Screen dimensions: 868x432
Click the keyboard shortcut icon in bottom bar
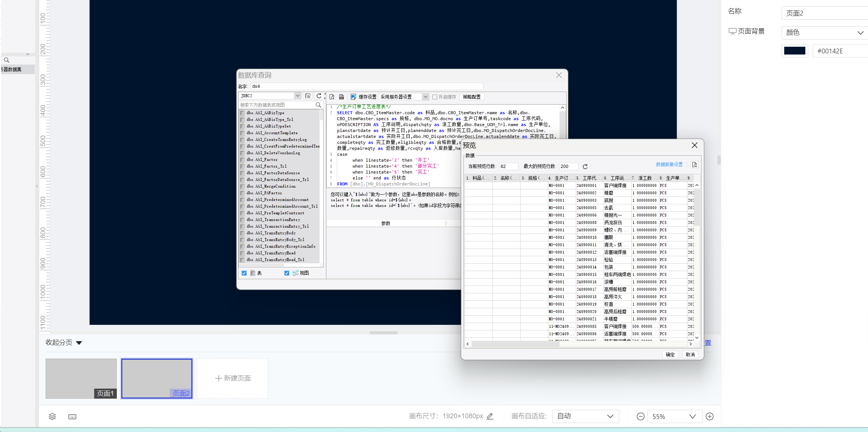[72, 417]
